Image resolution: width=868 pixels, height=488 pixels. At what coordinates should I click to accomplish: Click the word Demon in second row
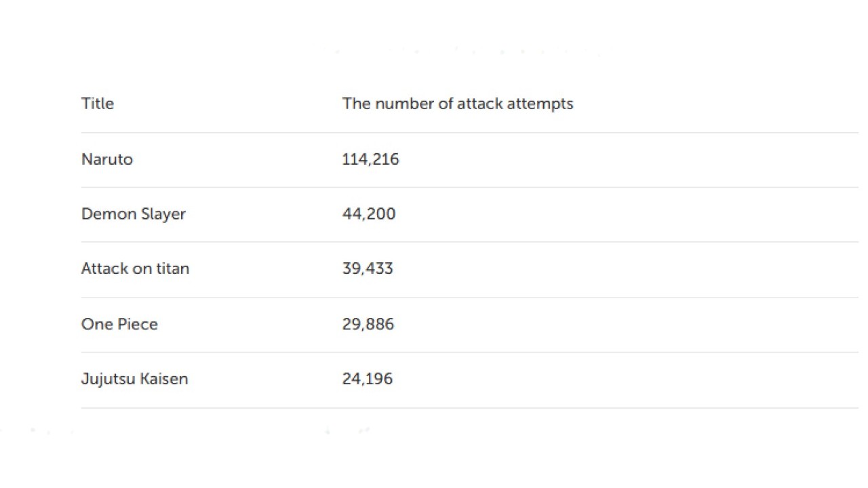coord(109,214)
